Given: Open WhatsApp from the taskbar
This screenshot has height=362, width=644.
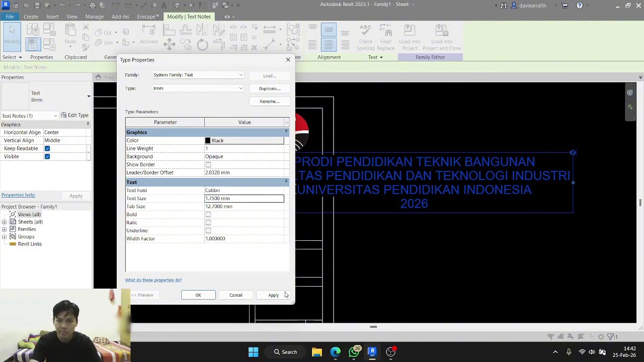Looking at the screenshot, I should pos(354,351).
